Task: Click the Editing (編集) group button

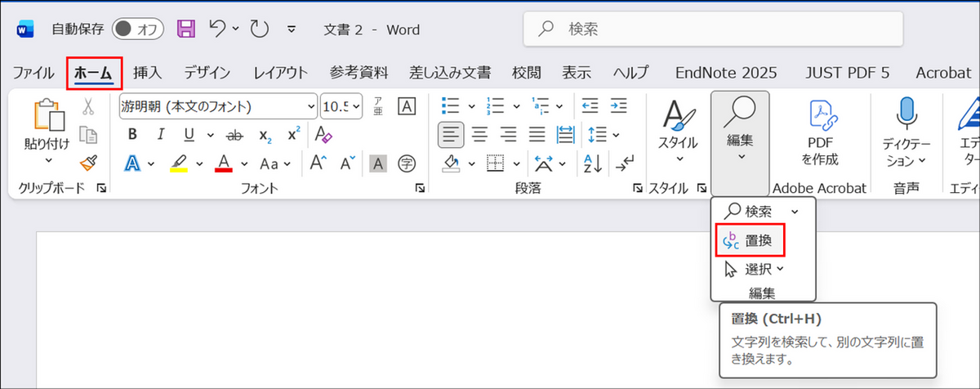Action: click(x=740, y=143)
